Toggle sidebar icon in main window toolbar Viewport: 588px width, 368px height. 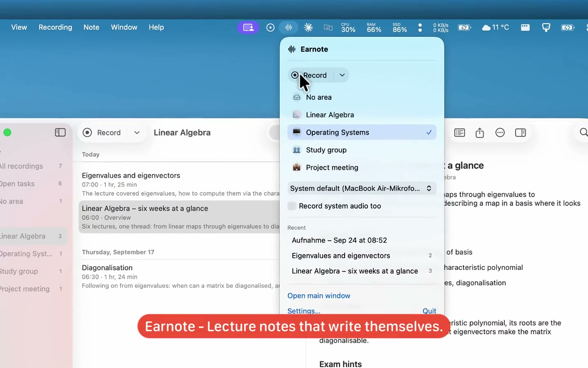point(60,132)
